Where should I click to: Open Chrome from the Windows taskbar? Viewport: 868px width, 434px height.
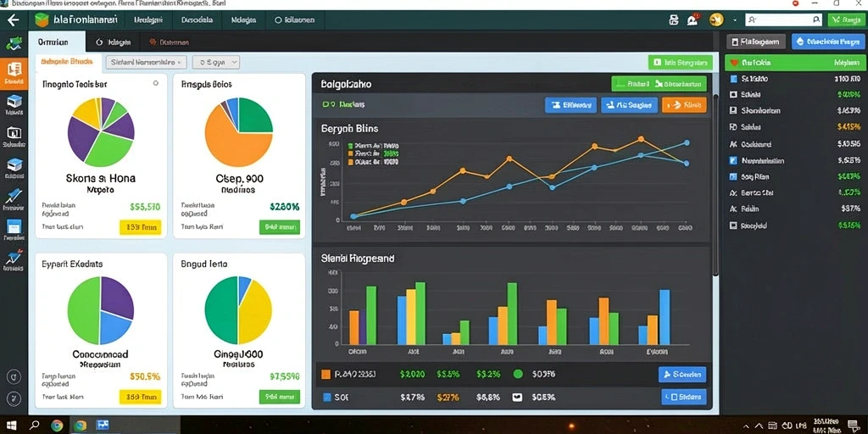(57, 426)
